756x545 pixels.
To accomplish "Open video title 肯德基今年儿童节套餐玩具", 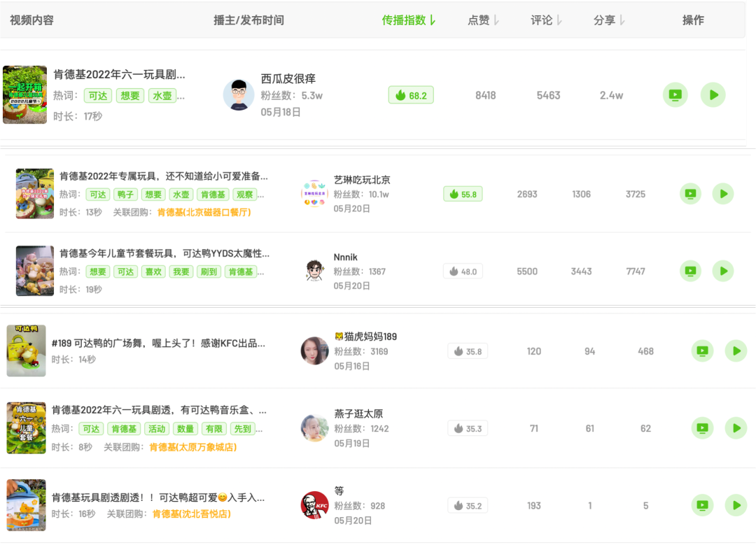I will coord(164,253).
